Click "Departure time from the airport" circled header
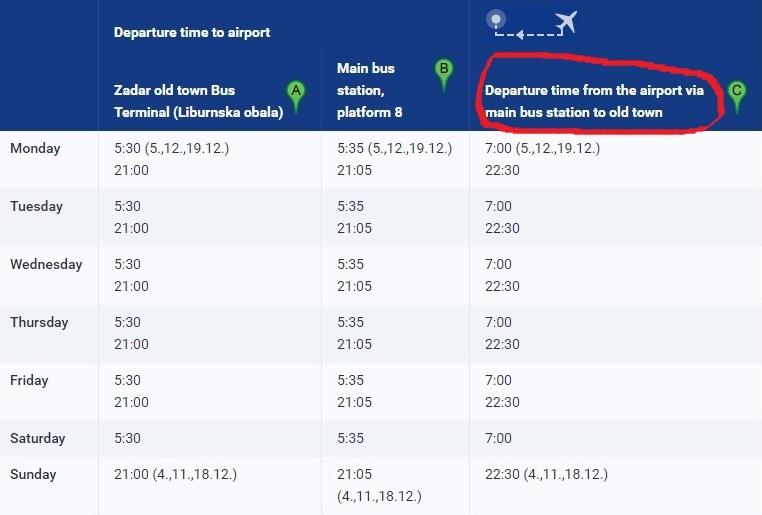This screenshot has width=762, height=515. 594,101
